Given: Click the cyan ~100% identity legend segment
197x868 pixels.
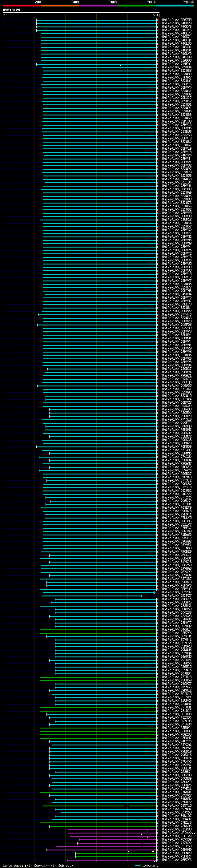Looking at the screenshot, I should coord(175,6).
